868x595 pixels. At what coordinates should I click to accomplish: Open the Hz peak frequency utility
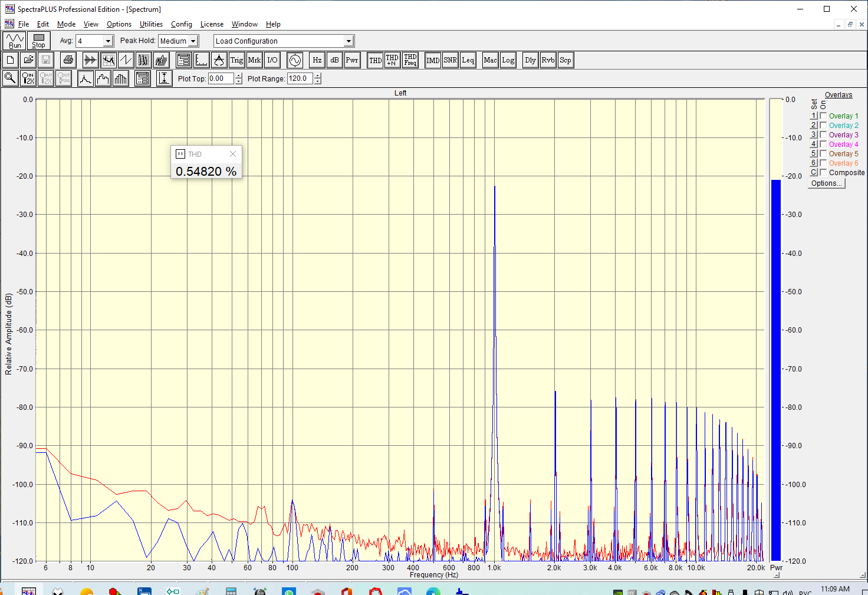pos(317,60)
